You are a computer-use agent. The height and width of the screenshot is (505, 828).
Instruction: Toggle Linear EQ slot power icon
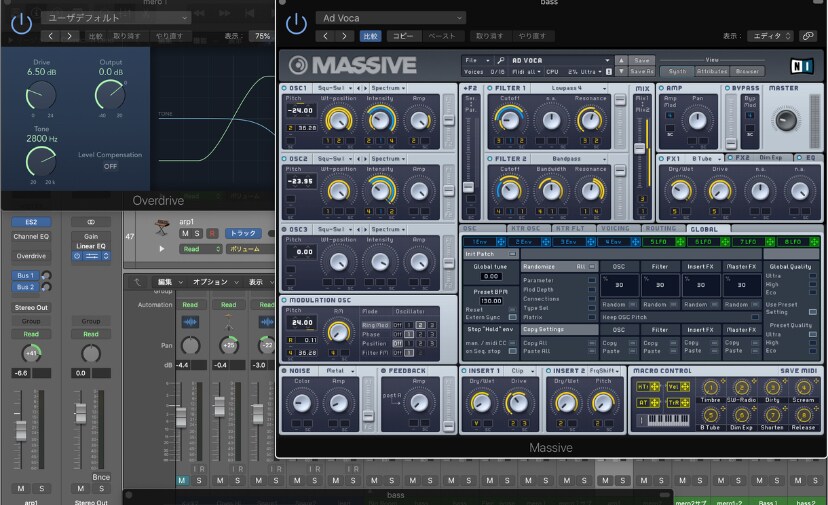point(77,256)
